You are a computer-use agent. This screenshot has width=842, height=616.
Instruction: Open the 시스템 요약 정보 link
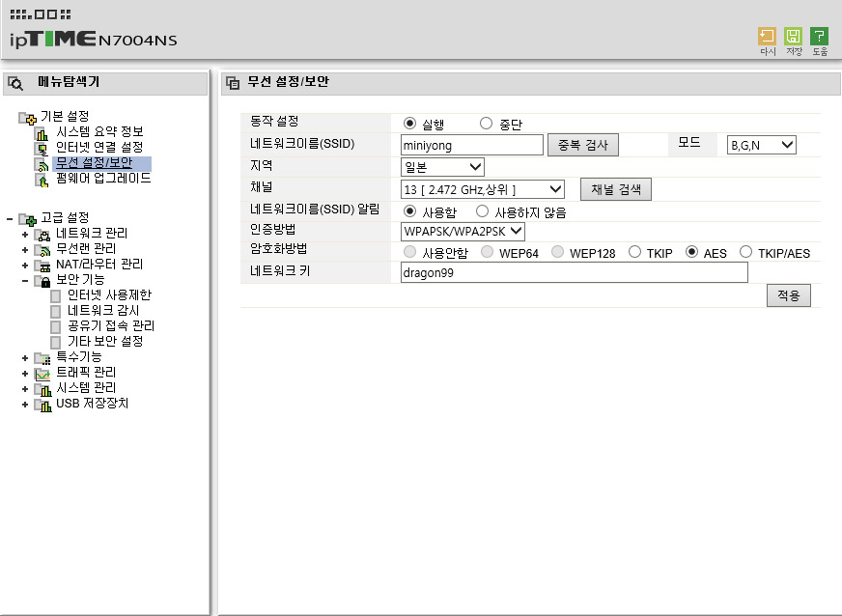coord(99,132)
